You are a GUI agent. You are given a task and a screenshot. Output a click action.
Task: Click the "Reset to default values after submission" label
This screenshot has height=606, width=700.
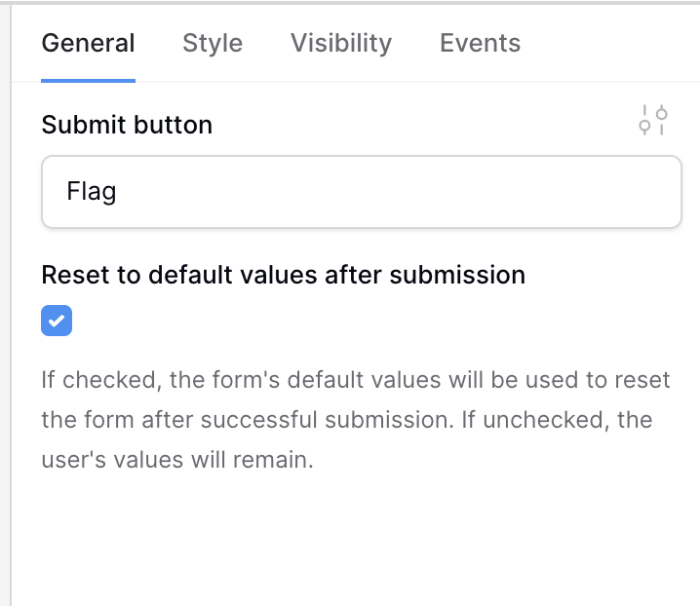(283, 275)
